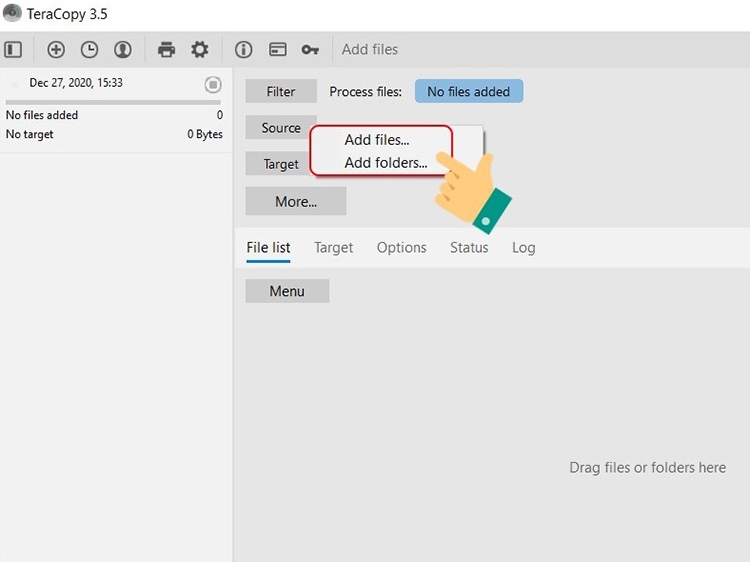Click the TeraCopy app logo icon
The height and width of the screenshot is (562, 750).
[12, 13]
